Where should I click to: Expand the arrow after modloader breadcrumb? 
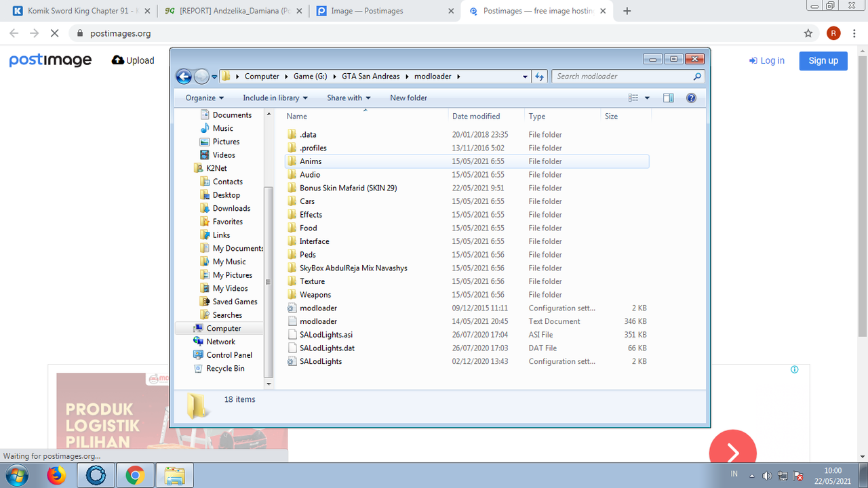coord(458,77)
